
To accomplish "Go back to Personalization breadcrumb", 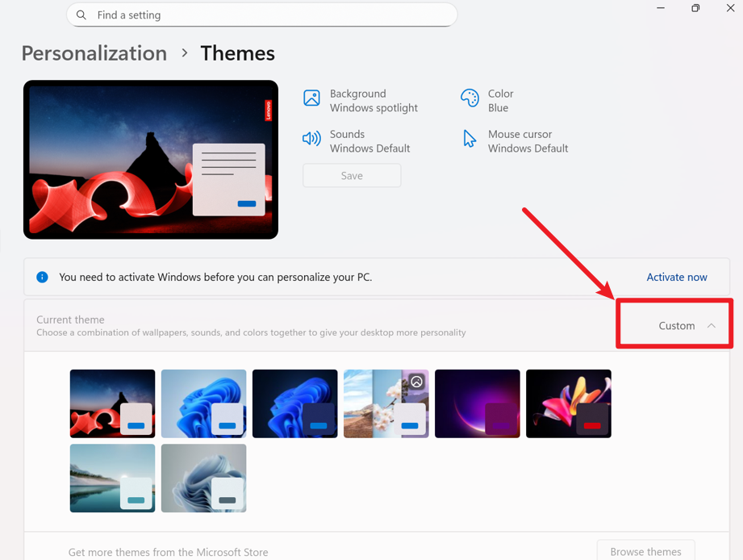I will (x=94, y=53).
